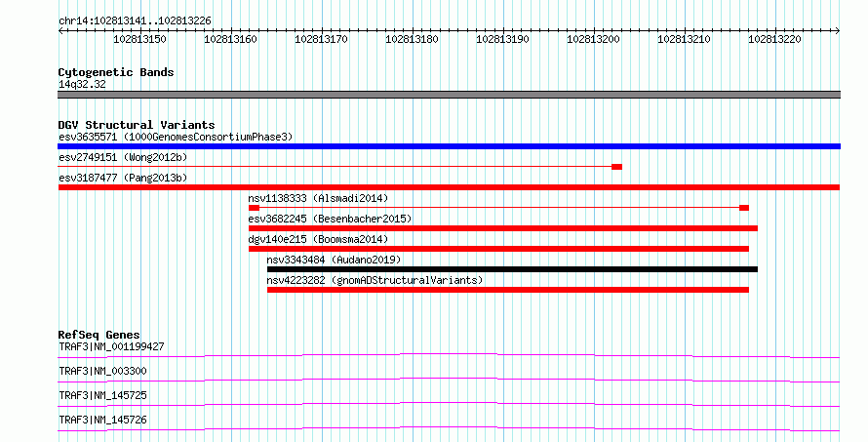Select the TRAF3|NM_001199427 transcript label

[x=111, y=346]
